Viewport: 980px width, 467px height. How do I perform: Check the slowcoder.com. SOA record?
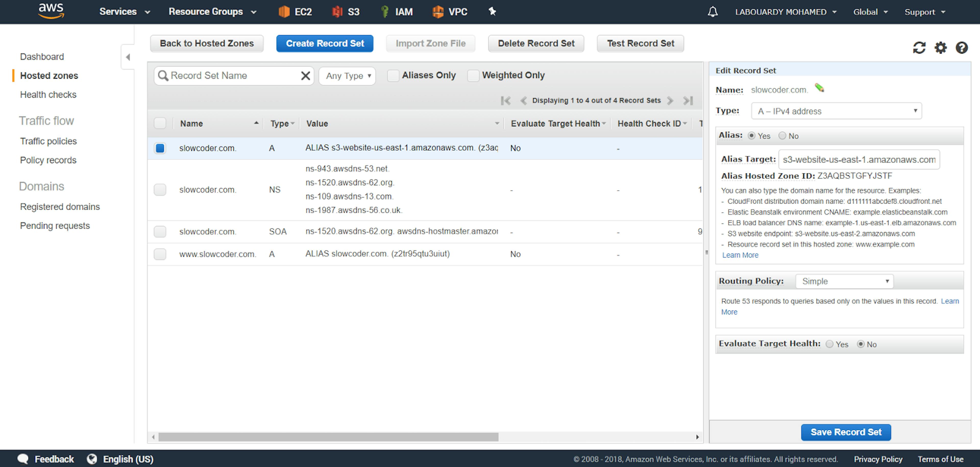click(160, 231)
